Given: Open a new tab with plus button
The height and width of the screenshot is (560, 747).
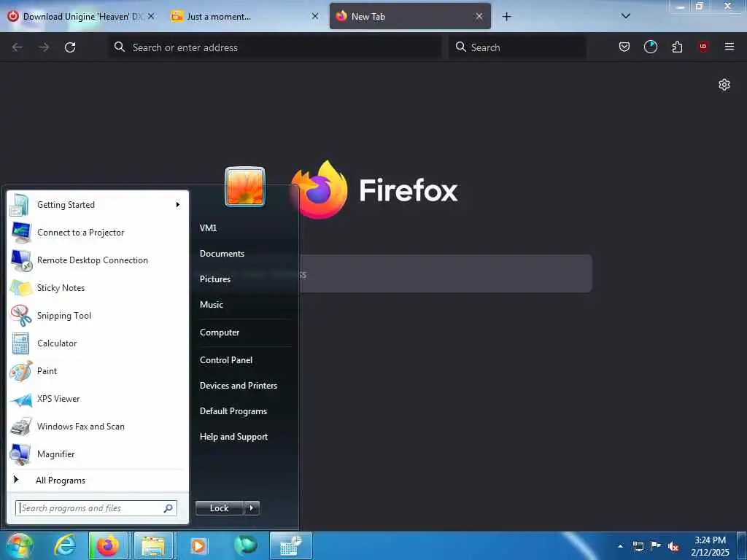Looking at the screenshot, I should 506,17.
